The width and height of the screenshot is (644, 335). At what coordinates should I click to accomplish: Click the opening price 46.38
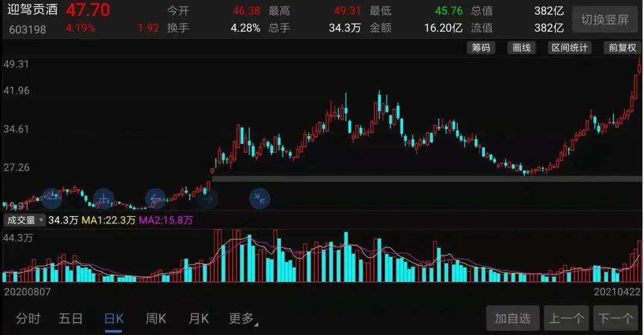(246, 11)
